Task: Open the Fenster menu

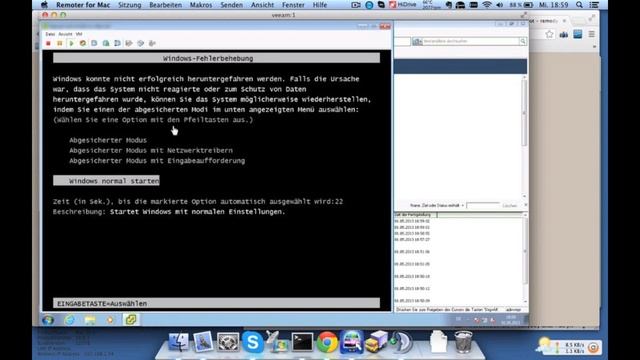Action: (x=293, y=5)
